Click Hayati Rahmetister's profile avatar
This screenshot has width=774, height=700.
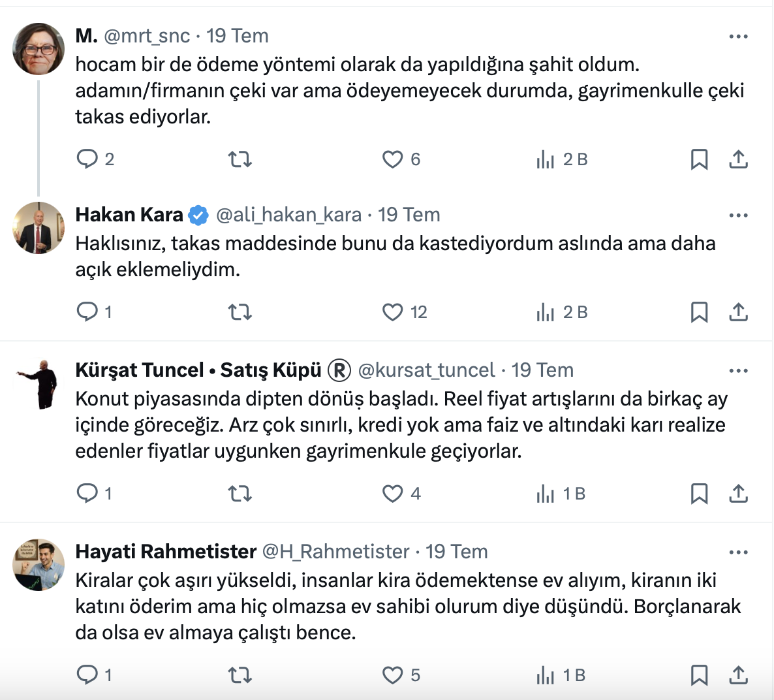[x=39, y=565]
